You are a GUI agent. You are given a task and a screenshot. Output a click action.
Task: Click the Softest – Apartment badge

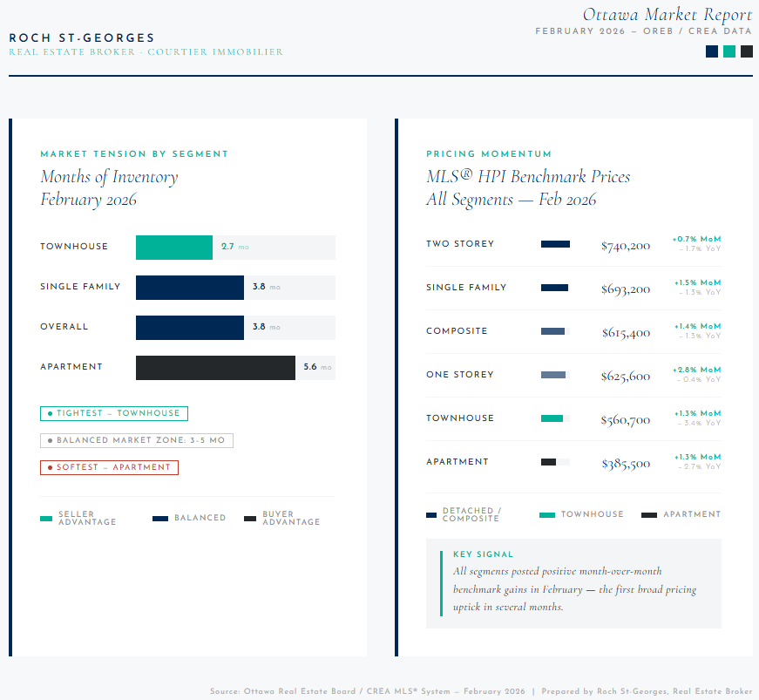tap(110, 467)
